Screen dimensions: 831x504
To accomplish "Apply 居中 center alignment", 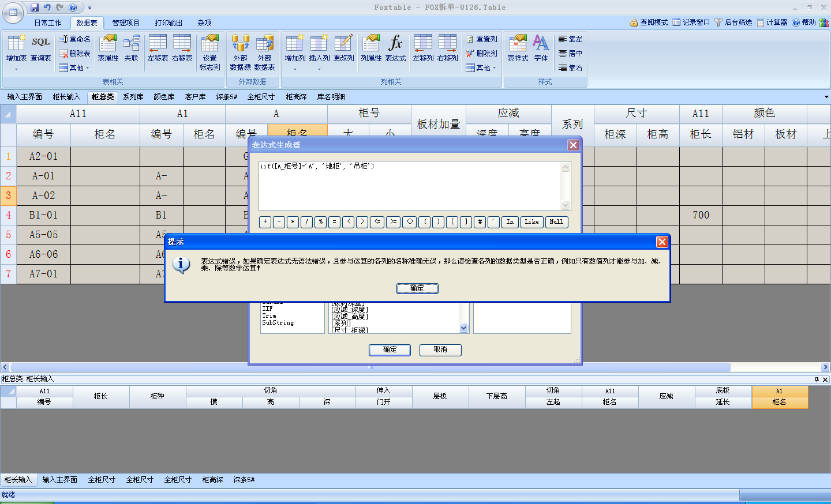I will pos(570,54).
